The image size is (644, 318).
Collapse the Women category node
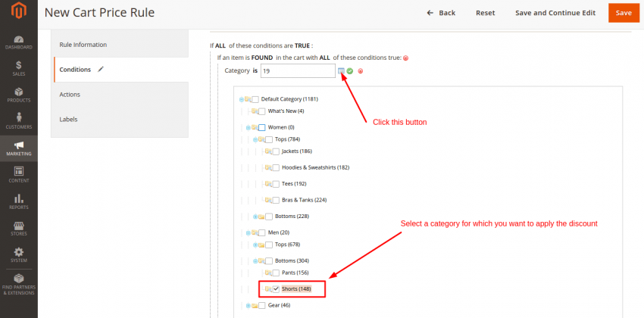(248, 128)
